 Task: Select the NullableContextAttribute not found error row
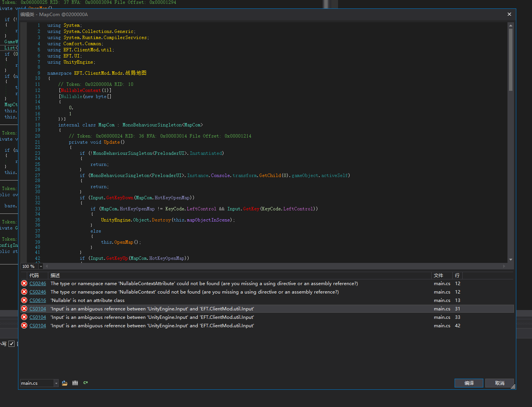(x=204, y=284)
